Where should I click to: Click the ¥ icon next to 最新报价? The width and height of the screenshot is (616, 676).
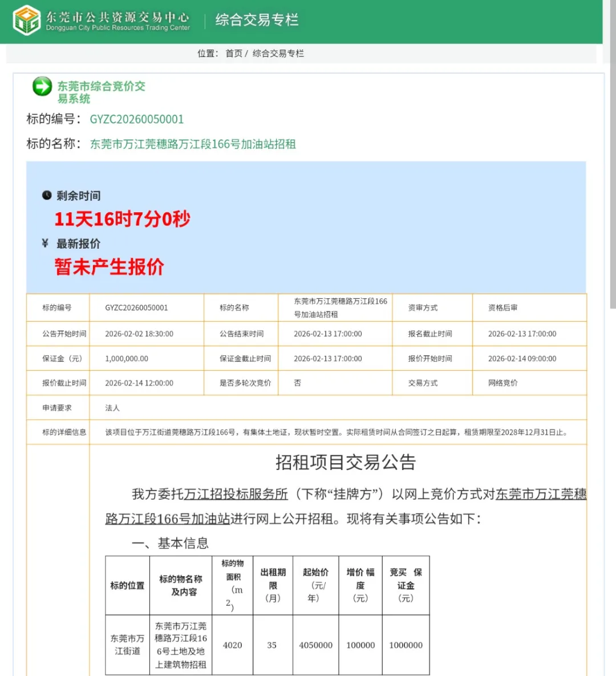coord(46,244)
